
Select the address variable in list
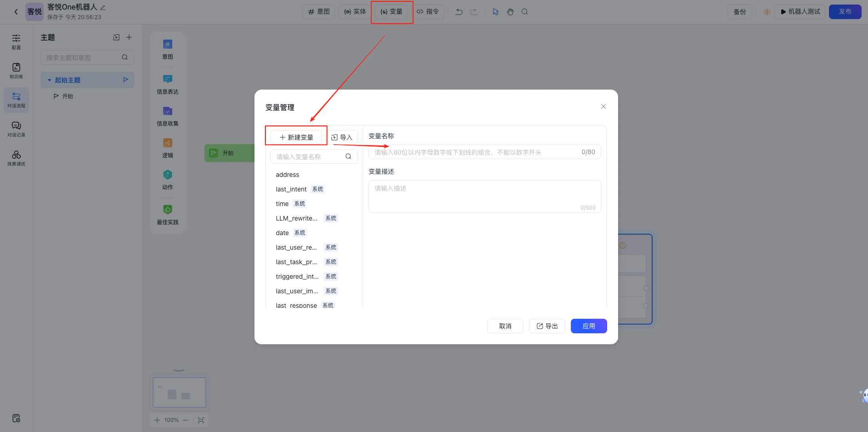point(288,175)
